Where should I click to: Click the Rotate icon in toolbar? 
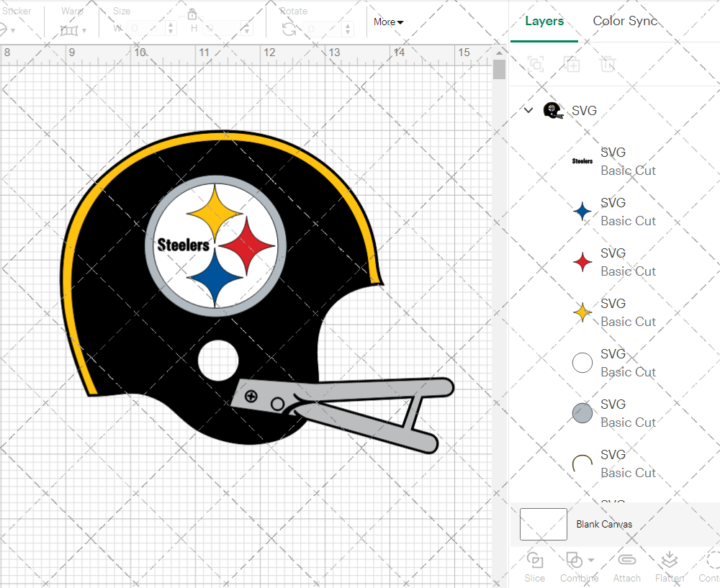pyautogui.click(x=289, y=29)
